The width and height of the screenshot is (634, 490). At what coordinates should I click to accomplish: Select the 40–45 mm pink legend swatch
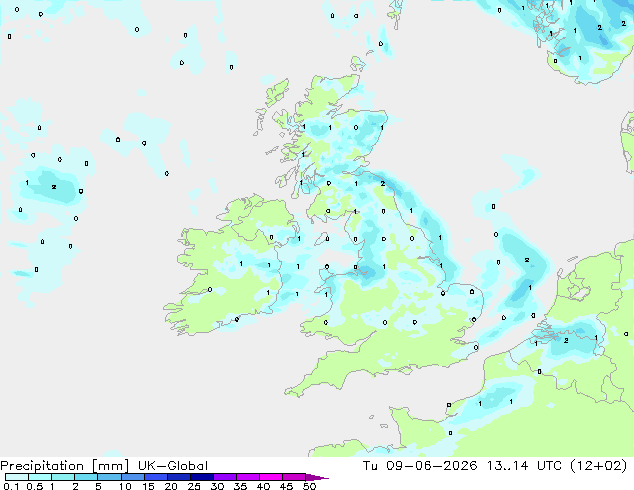[x=271, y=477]
